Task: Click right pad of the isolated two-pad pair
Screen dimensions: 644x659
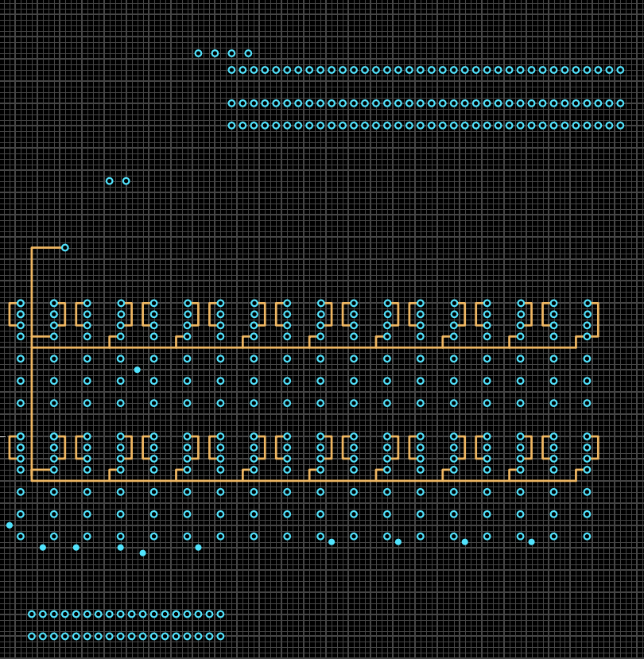Action: pos(126,181)
